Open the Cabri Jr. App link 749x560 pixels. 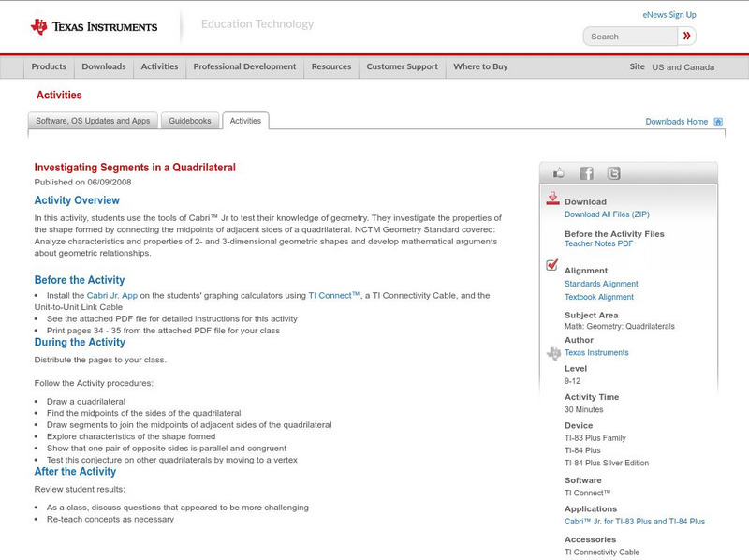[x=111, y=296]
